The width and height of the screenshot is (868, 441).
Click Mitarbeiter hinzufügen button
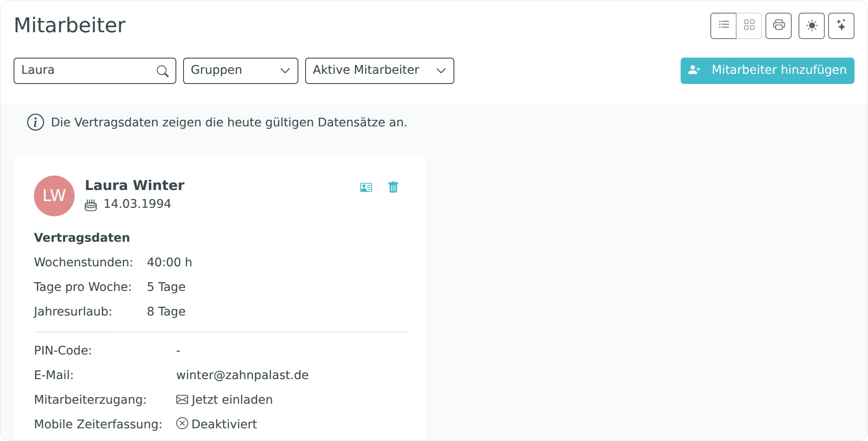pos(768,71)
